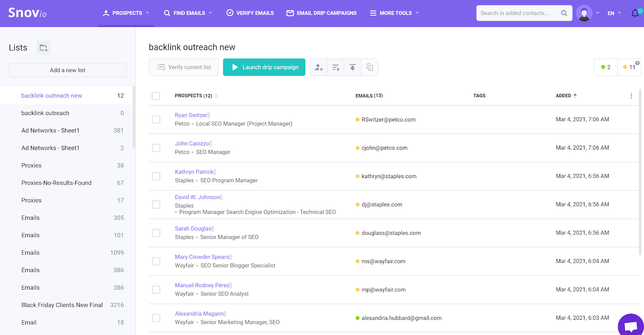Check the John Caiozzo row
This screenshot has width=644, height=335.
tap(156, 148)
